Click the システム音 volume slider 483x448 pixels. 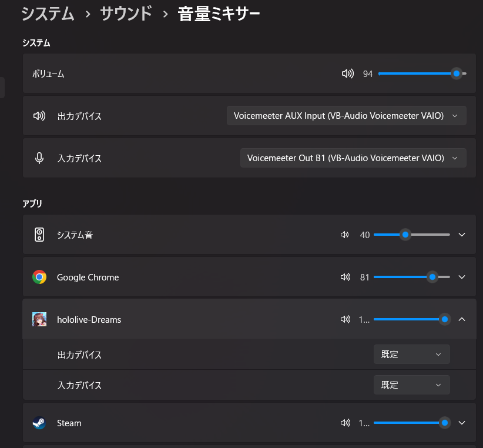pyautogui.click(x=411, y=235)
